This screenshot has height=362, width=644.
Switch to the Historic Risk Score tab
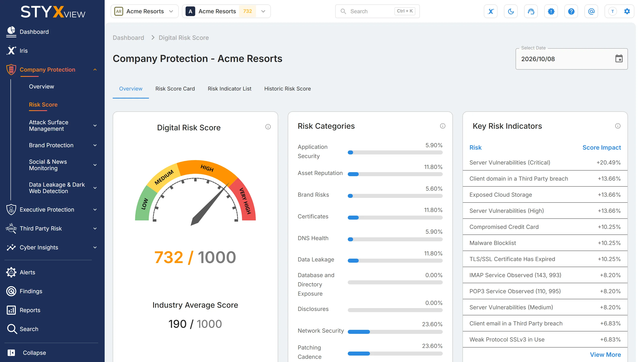(288, 89)
